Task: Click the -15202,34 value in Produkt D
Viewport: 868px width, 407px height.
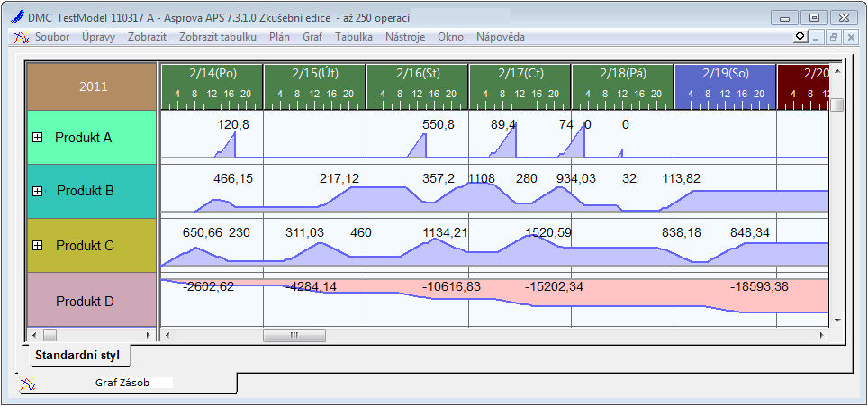Action: coord(554,287)
